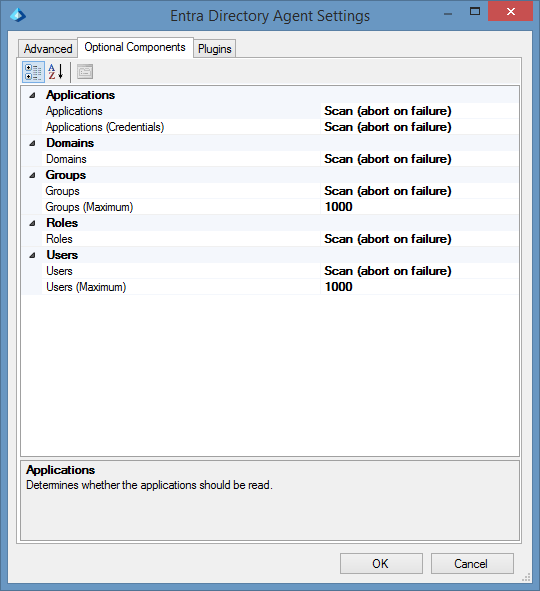Select the Groups (Maximum) property label

[89, 207]
